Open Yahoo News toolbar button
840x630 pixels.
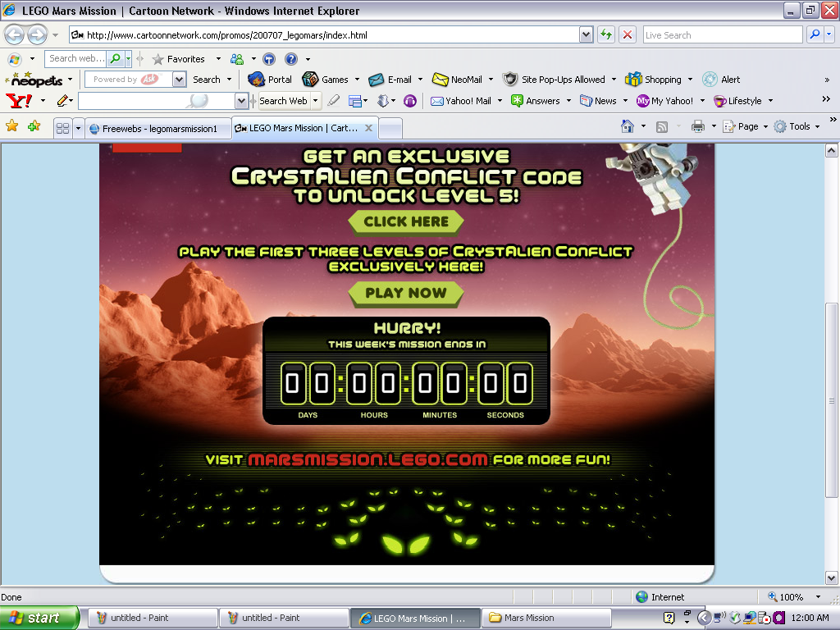[x=598, y=101]
